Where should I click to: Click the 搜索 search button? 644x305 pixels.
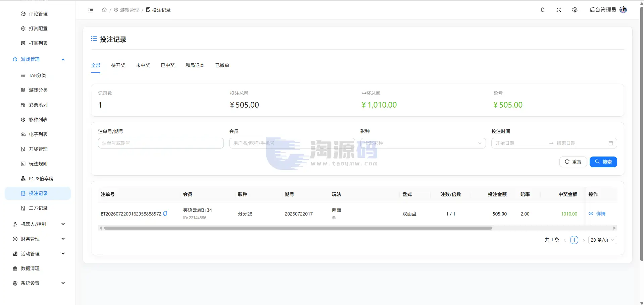[603, 162]
